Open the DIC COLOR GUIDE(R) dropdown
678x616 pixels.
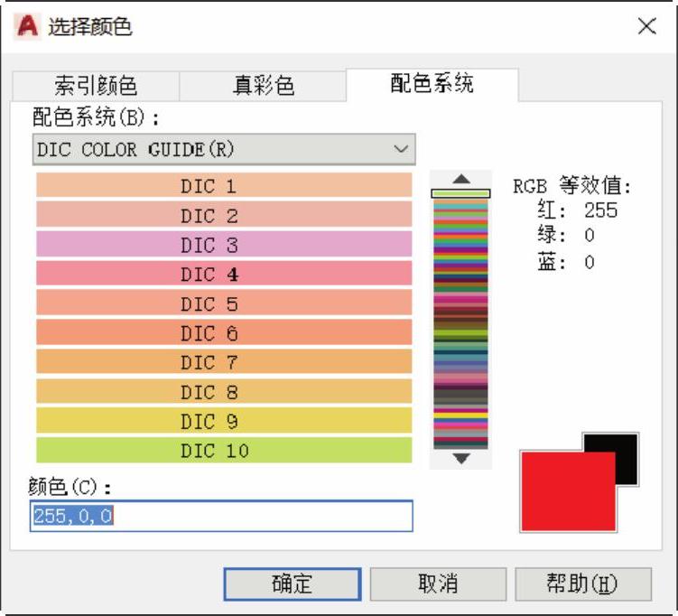224,149
